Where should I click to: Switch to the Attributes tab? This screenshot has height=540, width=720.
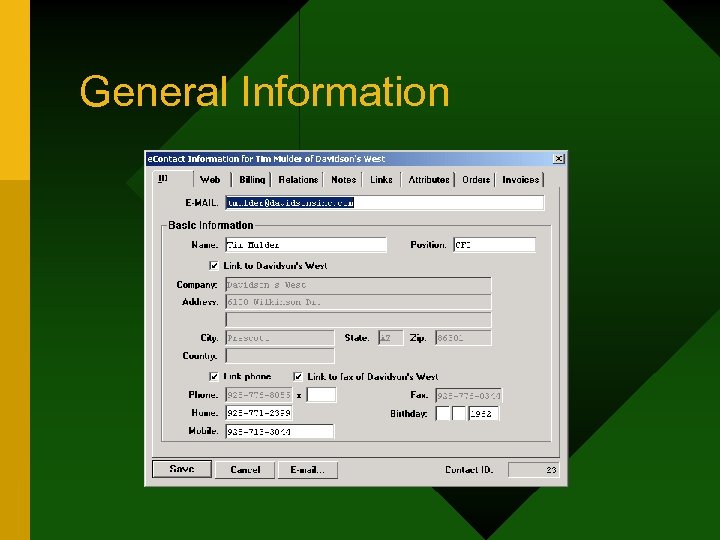click(x=429, y=180)
